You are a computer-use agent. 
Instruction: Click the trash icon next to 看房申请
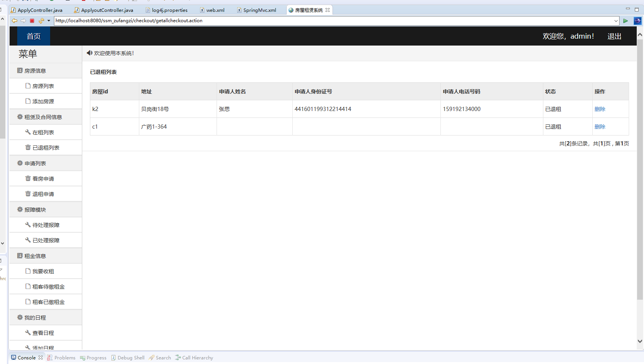pos(28,178)
